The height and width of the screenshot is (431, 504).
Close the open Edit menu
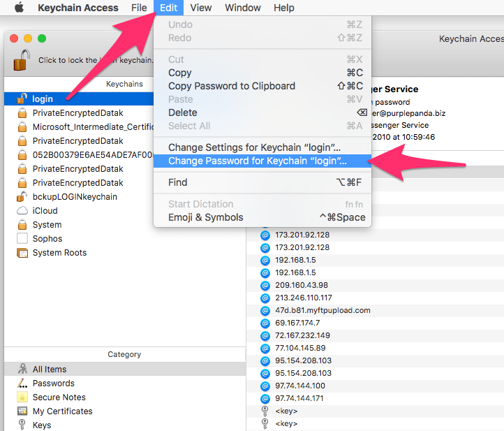point(168,8)
